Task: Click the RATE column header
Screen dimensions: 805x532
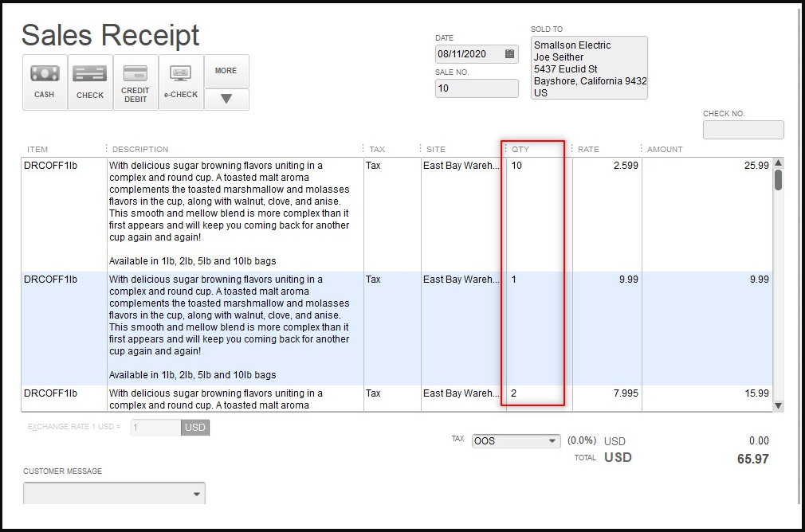Action: click(588, 149)
